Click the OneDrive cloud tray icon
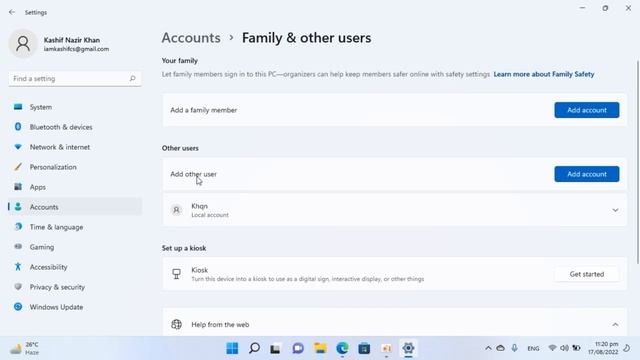The width and height of the screenshot is (640, 360). pyautogui.click(x=500, y=348)
